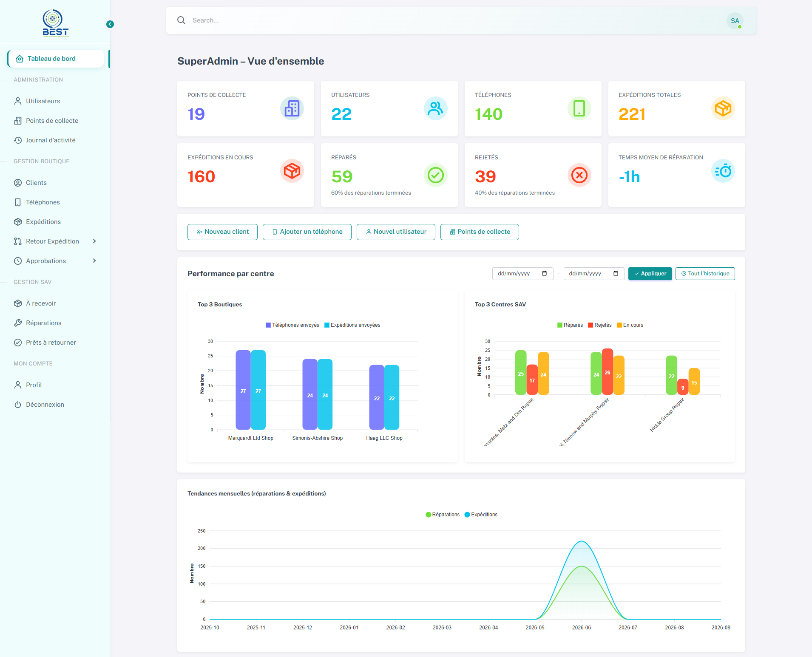
Task: Click the end date input field
Action: click(594, 274)
